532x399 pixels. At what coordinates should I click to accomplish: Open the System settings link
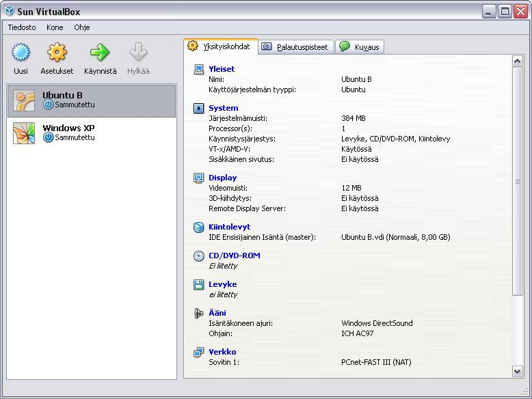click(x=223, y=108)
